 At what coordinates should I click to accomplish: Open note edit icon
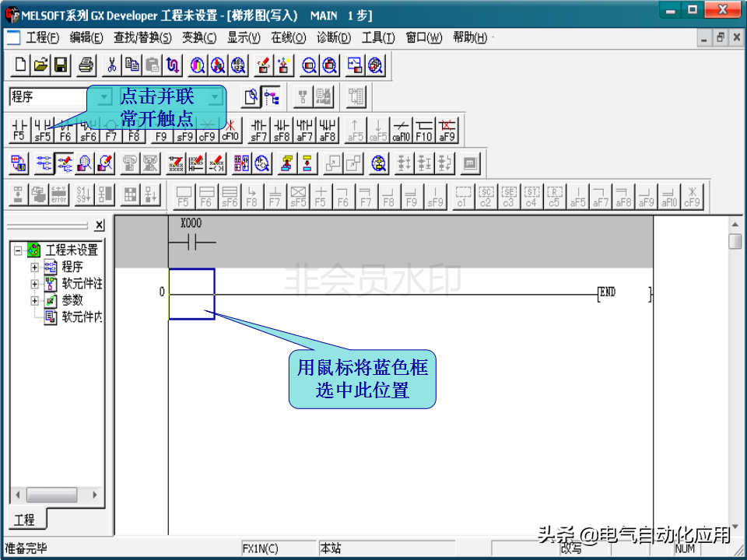coord(217,163)
